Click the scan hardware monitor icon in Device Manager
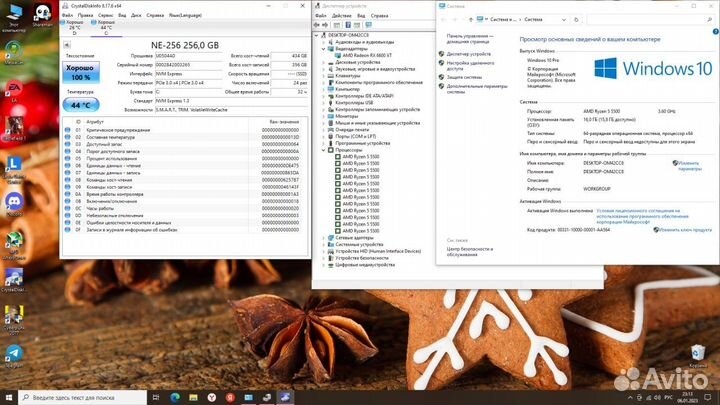This screenshot has width=720, height=405. pyautogui.click(x=368, y=25)
